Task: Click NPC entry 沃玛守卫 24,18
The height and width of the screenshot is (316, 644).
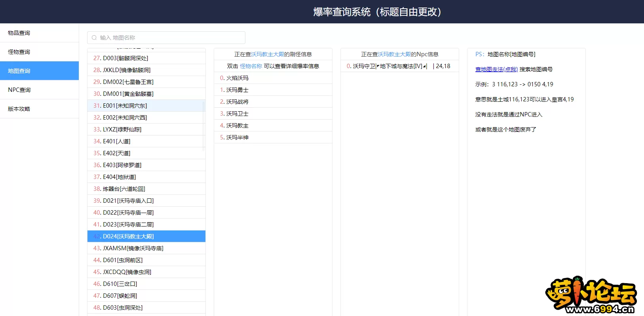Action: (400, 66)
